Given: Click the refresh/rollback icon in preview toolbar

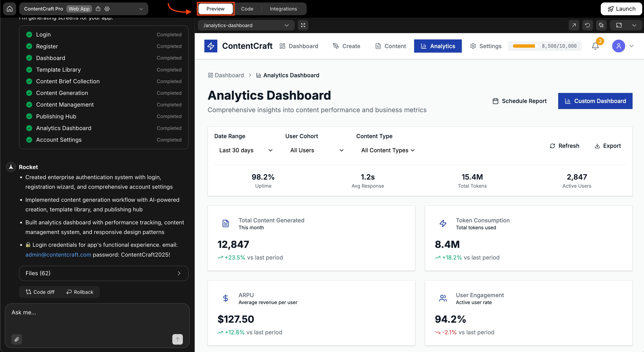Looking at the screenshot, I should coord(588,25).
